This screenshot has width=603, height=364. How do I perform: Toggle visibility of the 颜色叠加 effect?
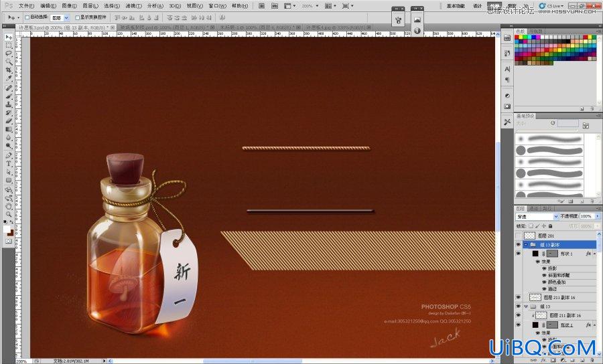[544, 282]
